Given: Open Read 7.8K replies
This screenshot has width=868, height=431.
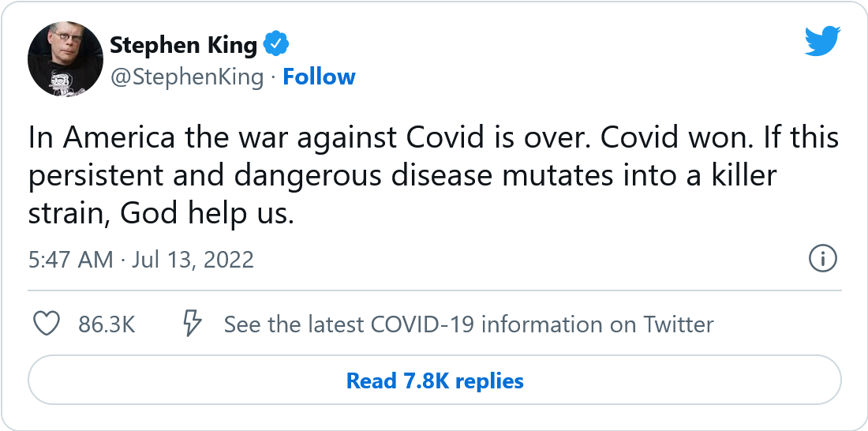Looking at the screenshot, I should pos(435,381).
